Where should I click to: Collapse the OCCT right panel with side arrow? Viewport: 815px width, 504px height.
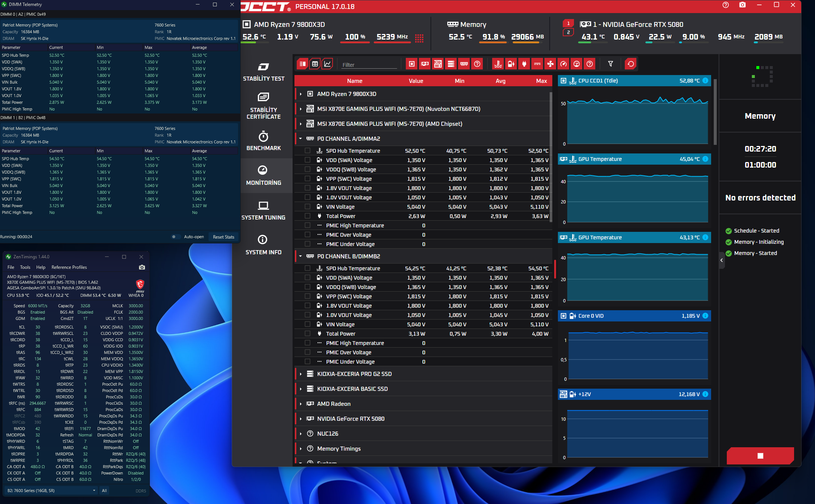pyautogui.click(x=722, y=260)
